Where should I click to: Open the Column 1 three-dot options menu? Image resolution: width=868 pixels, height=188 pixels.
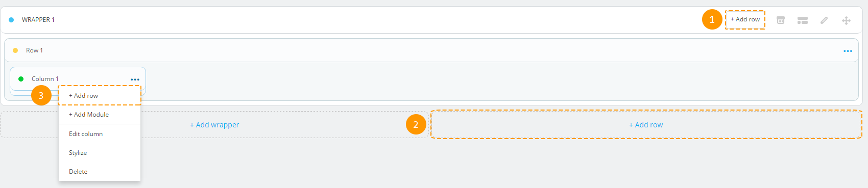(135, 79)
